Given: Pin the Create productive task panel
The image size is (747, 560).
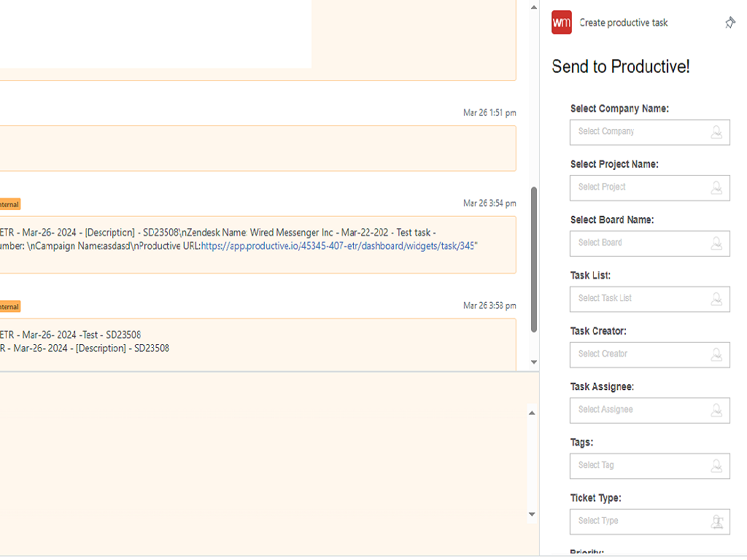Looking at the screenshot, I should click(729, 23).
